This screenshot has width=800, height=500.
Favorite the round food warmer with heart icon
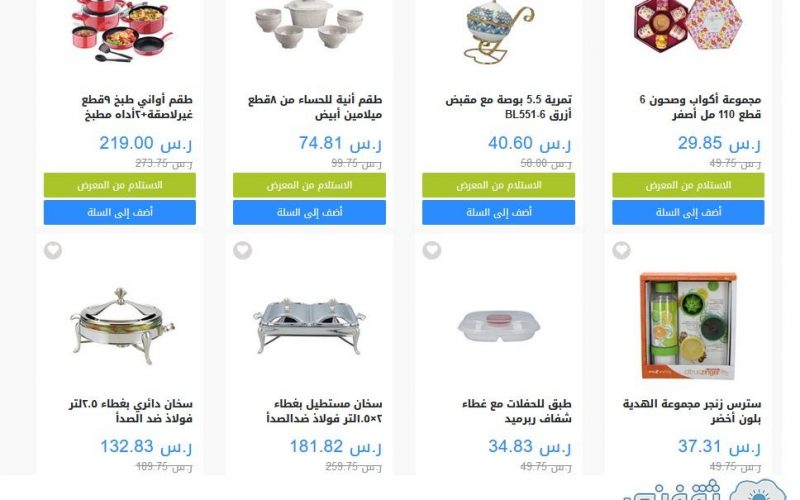[53, 250]
